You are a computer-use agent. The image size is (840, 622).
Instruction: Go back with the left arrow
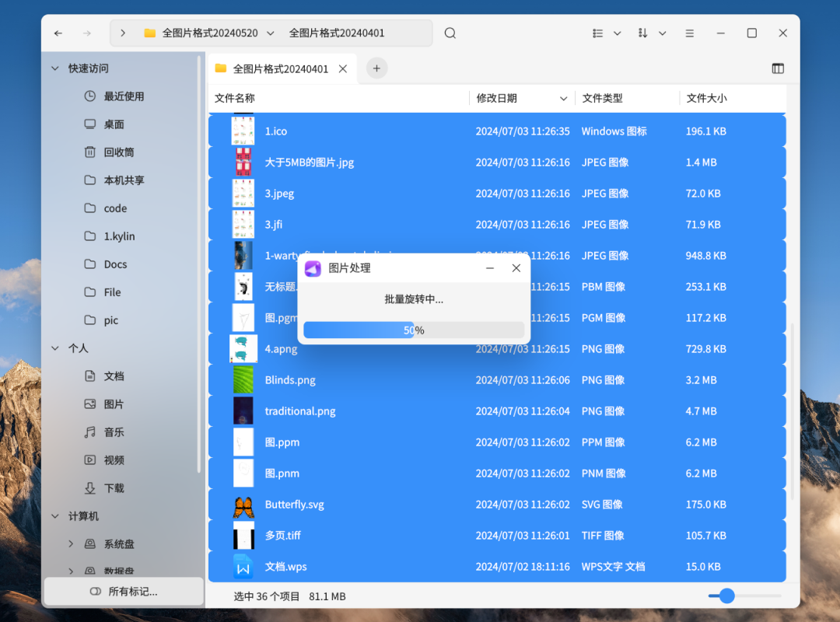coord(58,33)
